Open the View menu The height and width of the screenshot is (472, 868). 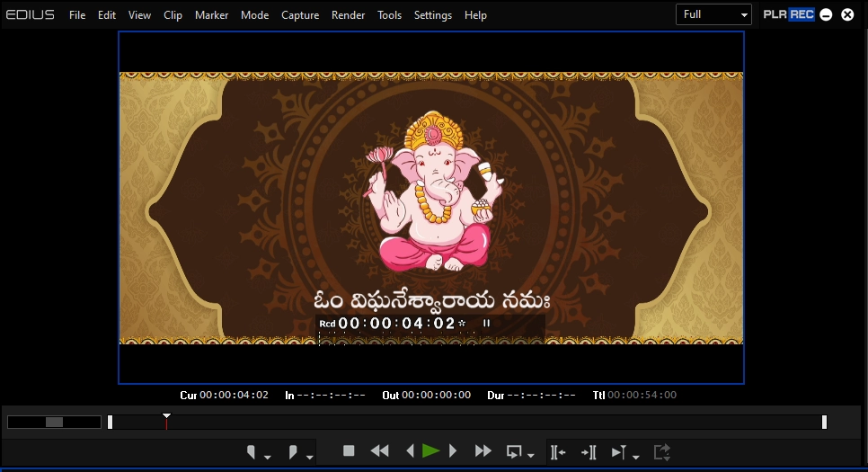pos(139,15)
